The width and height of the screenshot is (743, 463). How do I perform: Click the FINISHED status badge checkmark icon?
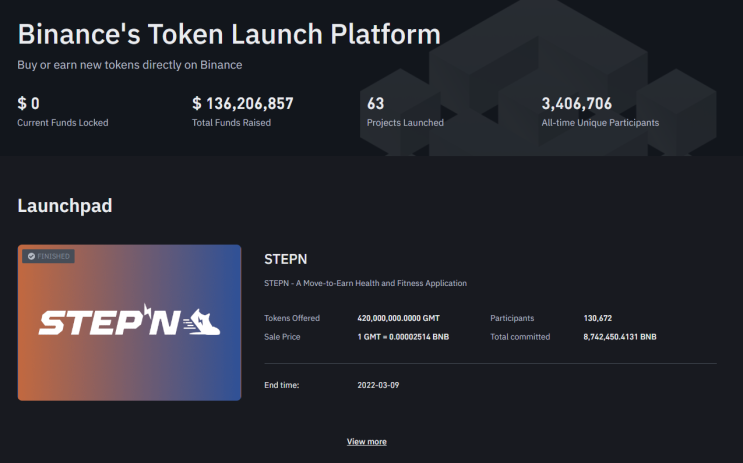point(31,256)
